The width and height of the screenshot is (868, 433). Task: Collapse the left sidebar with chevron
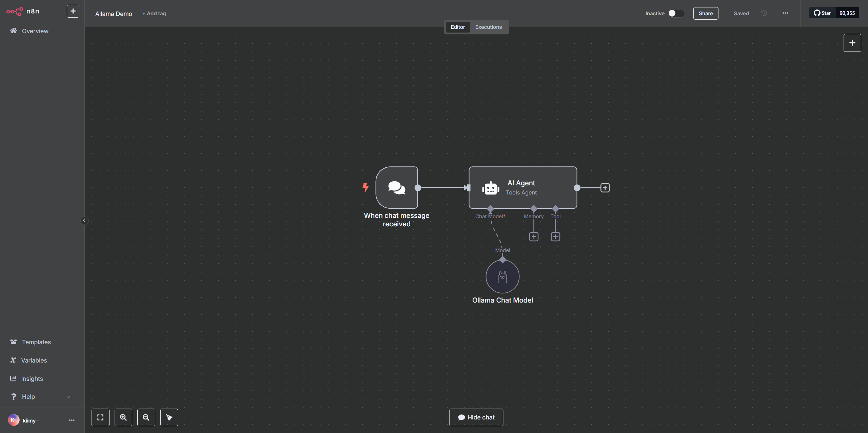84,221
